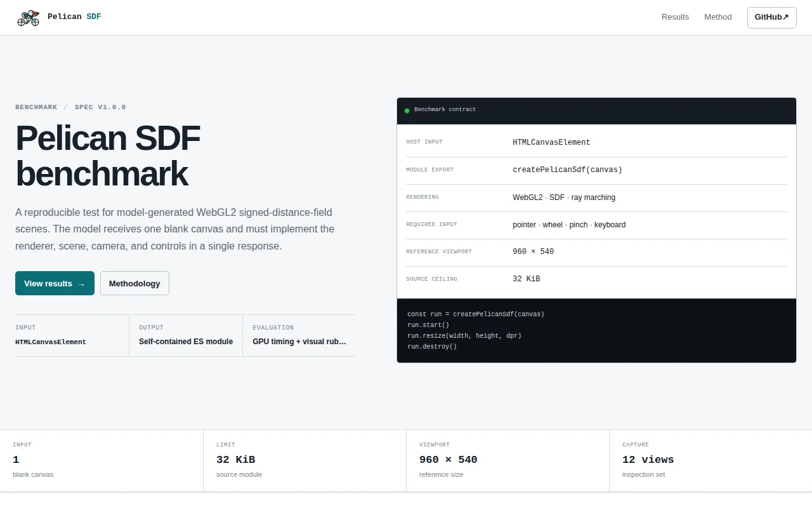Viewport: 812px width, 508px height.
Task: Click the GPU timing + visual rub… evaluation text
Action: point(299,342)
